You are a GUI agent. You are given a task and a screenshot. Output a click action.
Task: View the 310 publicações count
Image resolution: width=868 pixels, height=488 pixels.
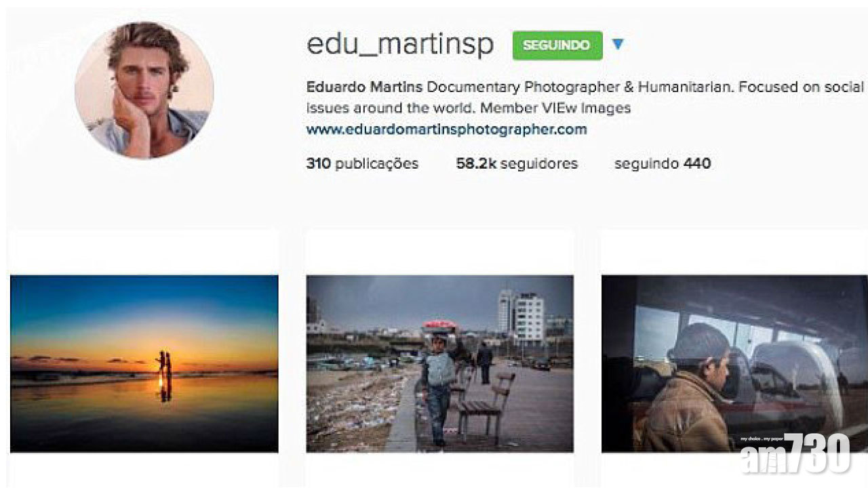point(362,163)
